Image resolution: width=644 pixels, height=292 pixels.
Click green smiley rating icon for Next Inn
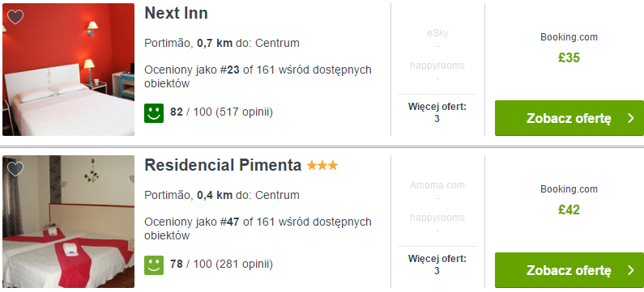tap(154, 113)
